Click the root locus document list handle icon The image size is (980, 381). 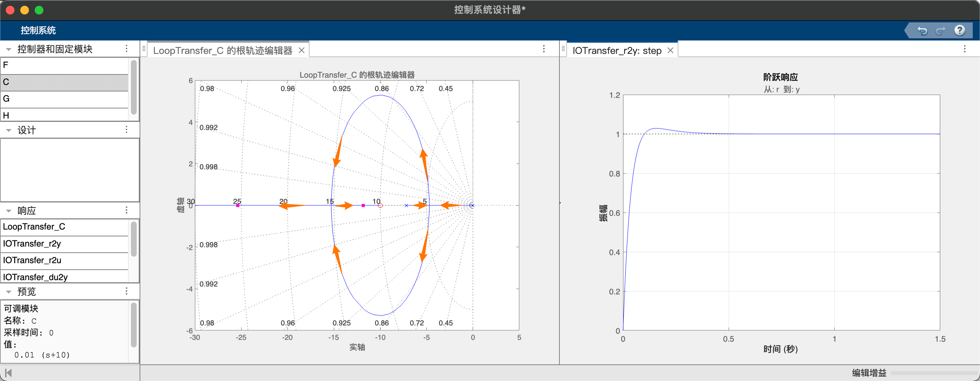[x=144, y=49]
